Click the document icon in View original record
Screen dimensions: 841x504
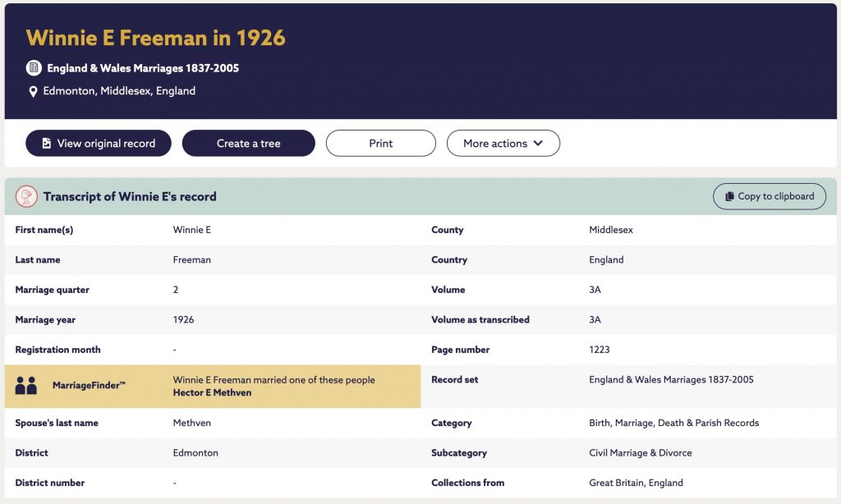point(47,143)
